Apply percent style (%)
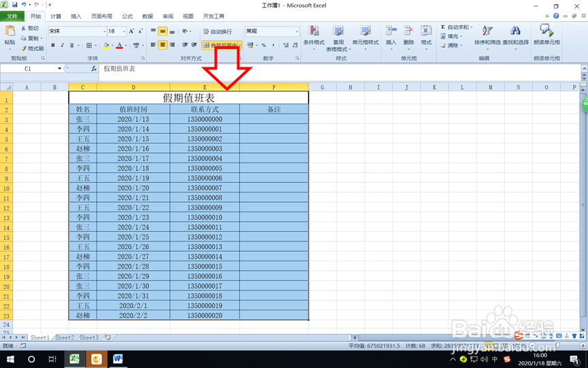 tap(264, 45)
